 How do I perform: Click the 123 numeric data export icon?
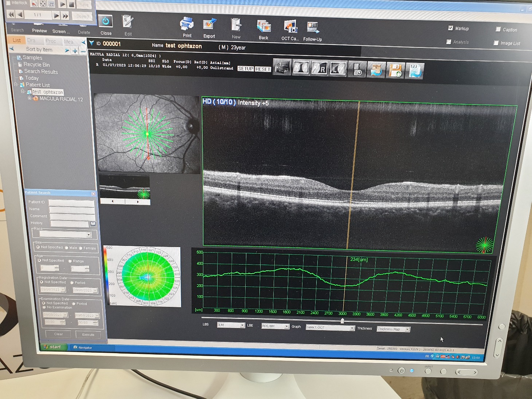[x=415, y=71]
